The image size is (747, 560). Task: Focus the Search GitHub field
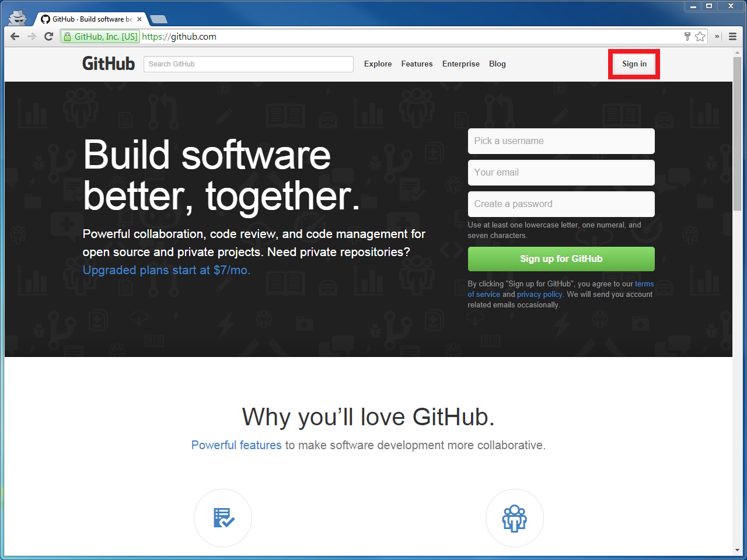(x=249, y=64)
